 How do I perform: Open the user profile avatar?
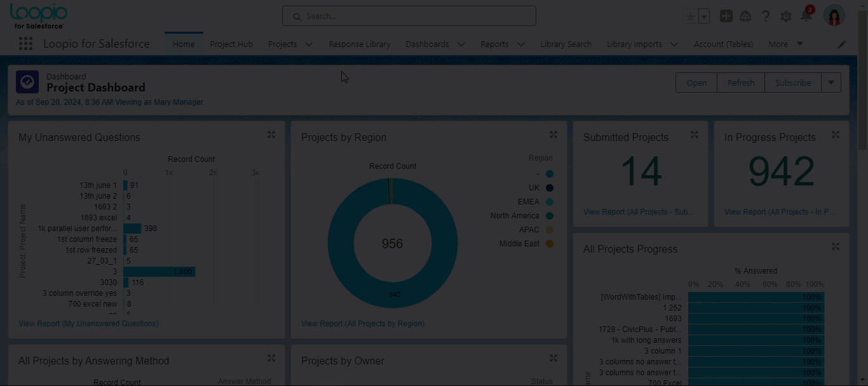834,16
